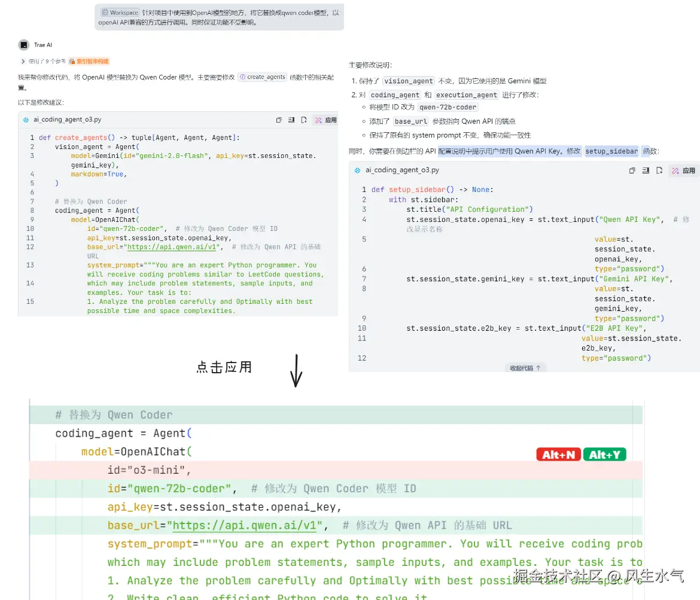Open file name in create_agents block header
This screenshot has width=700, height=600.
tap(68, 120)
